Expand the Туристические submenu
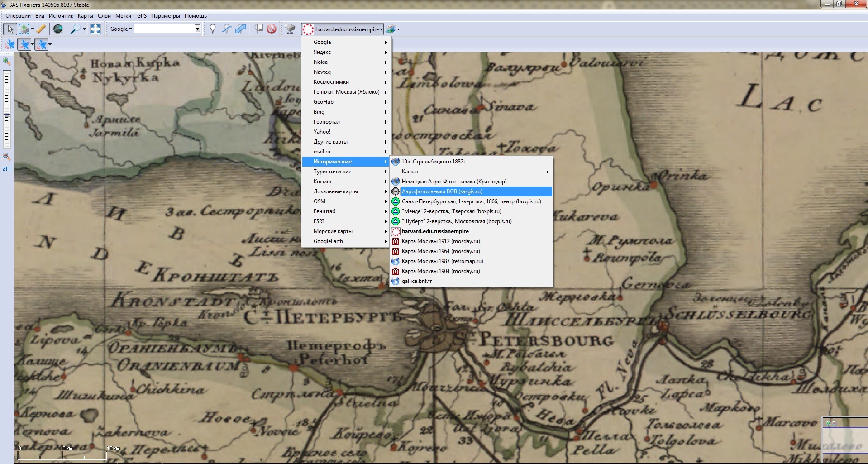The image size is (868, 464). pos(346,172)
